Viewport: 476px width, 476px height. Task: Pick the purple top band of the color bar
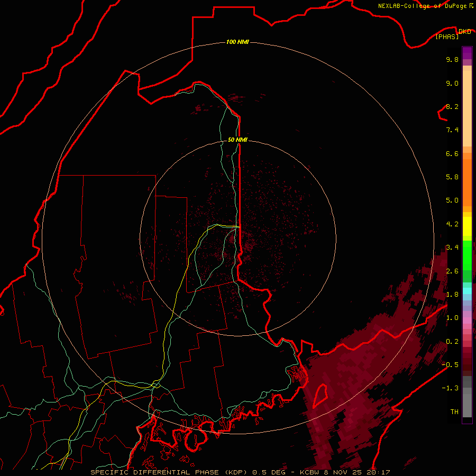pyautogui.click(x=467, y=53)
